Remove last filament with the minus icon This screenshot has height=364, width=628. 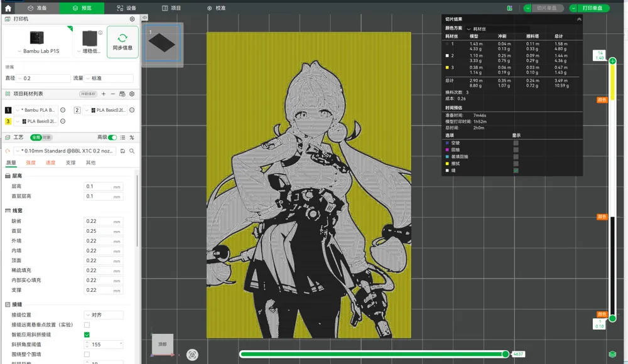[x=112, y=94]
